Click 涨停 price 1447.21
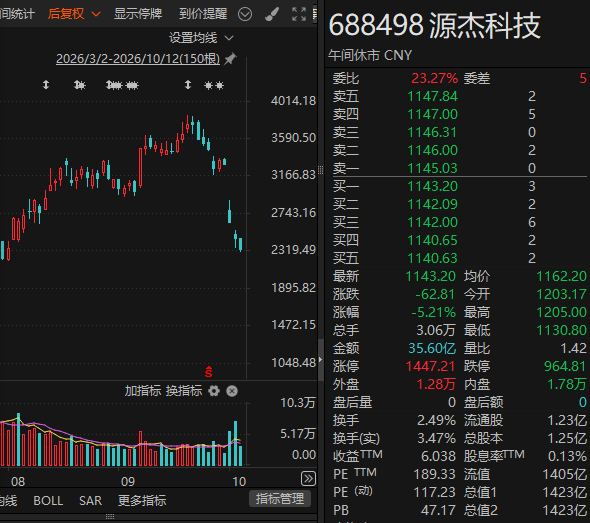Screen dimensions: 590x523 [430, 366]
